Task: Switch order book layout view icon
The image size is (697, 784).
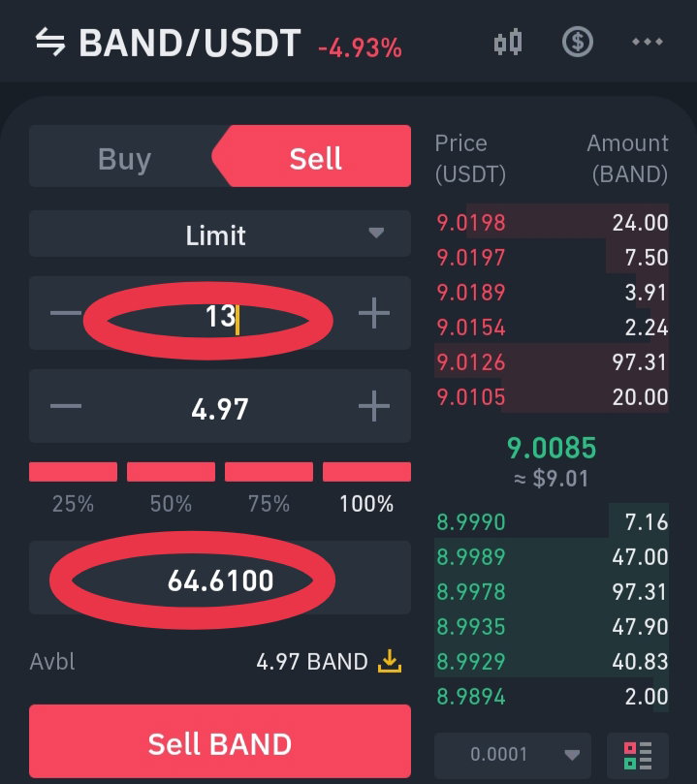Action: point(638,755)
